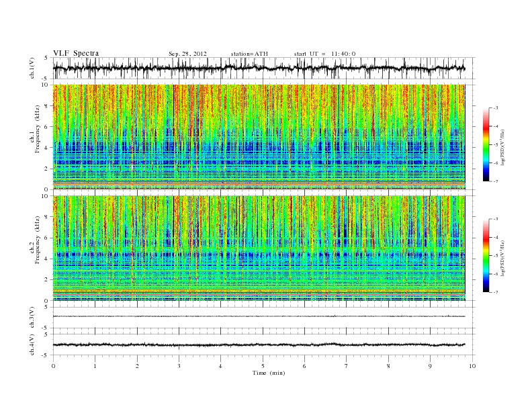Screen dimensions: 532x411
Task: Click the time axis tick label "5"
Action: pyautogui.click(x=263, y=366)
